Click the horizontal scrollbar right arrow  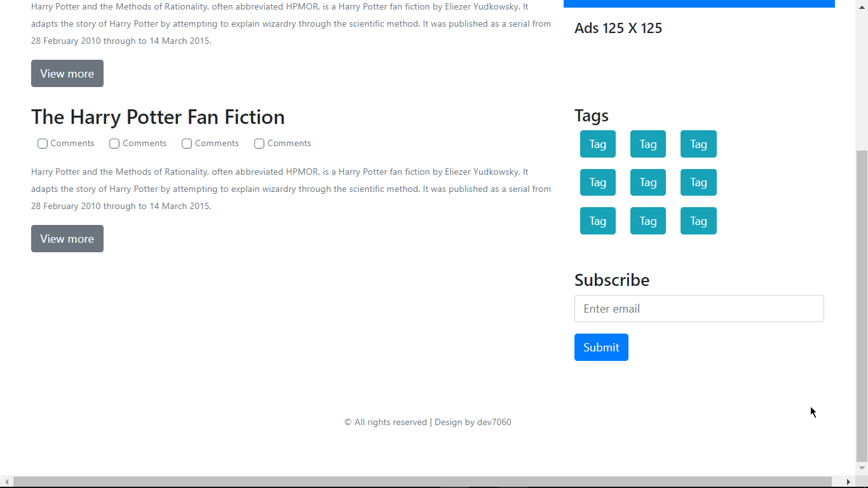(848, 482)
